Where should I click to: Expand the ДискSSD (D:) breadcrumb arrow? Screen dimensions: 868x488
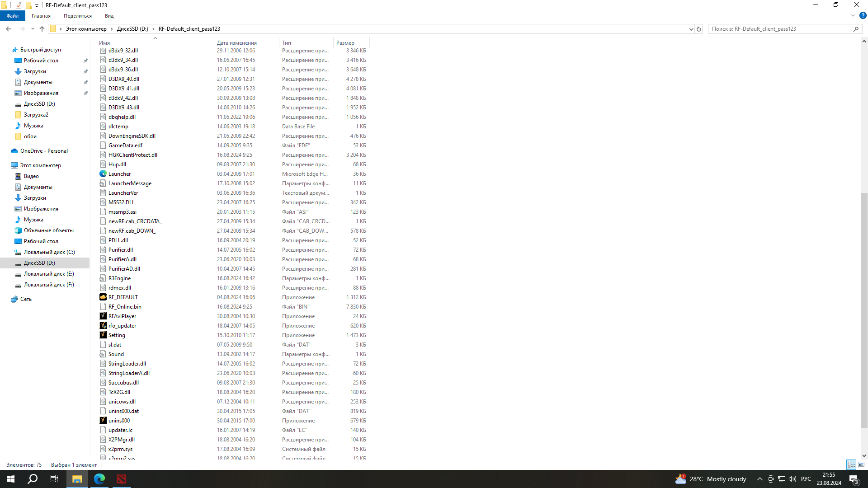pos(153,29)
